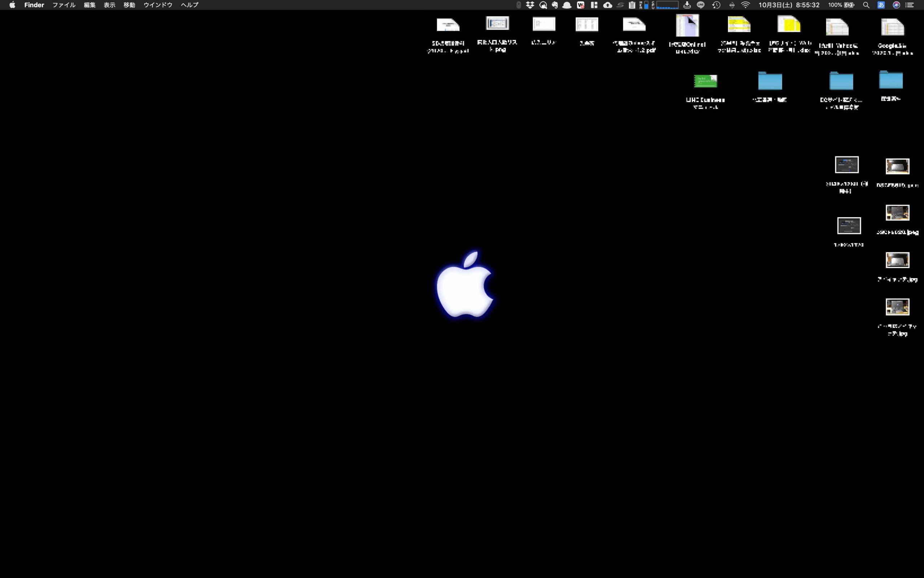
Task: Select the desktop file ending in 1.2.pdf
Action: (x=634, y=25)
